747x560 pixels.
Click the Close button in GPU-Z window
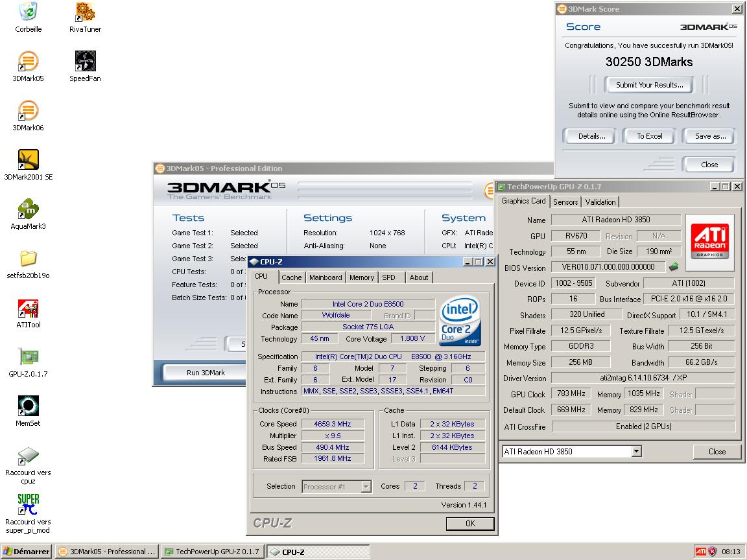tap(717, 451)
